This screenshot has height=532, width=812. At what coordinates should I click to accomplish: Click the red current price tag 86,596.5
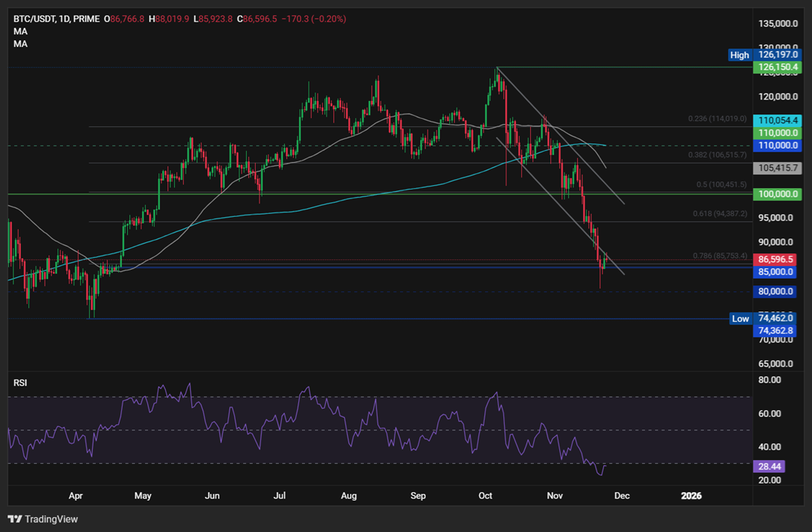(x=776, y=258)
